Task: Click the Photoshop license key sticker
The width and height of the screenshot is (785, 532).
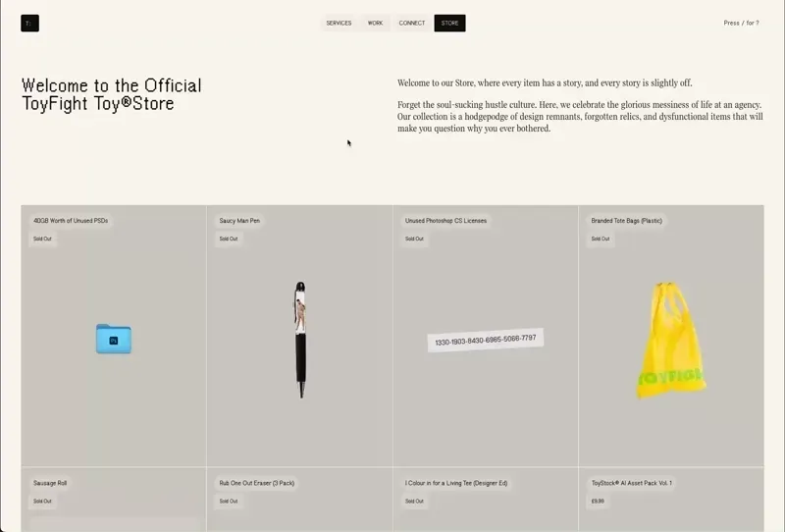Action: [x=485, y=341]
